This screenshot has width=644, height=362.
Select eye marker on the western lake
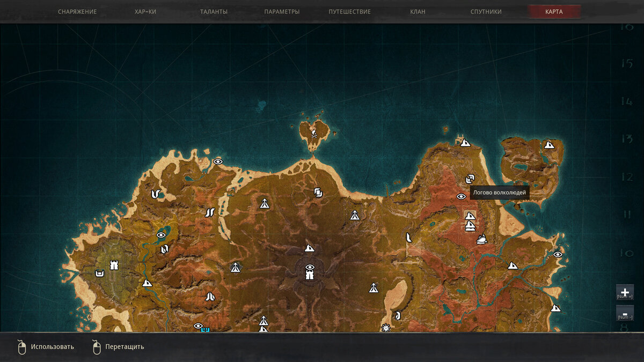coord(160,235)
